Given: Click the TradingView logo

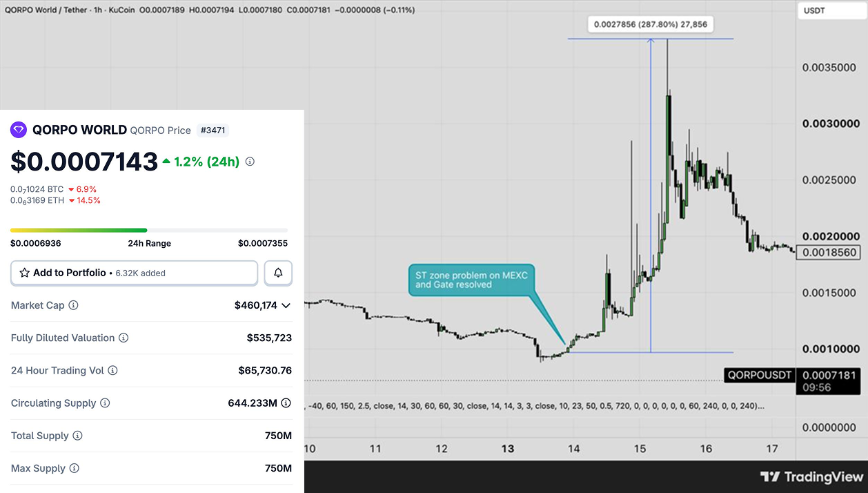Looking at the screenshot, I should click(x=811, y=476).
